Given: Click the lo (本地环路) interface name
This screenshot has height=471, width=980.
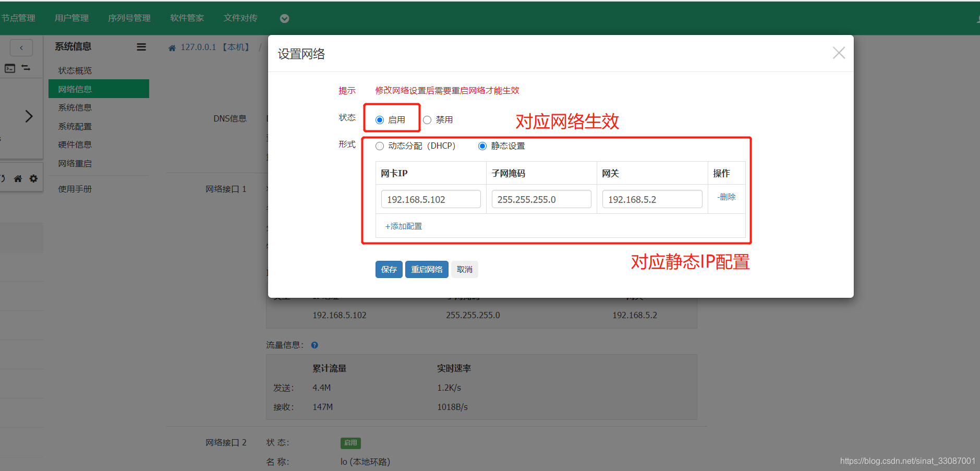Looking at the screenshot, I should (365, 462).
